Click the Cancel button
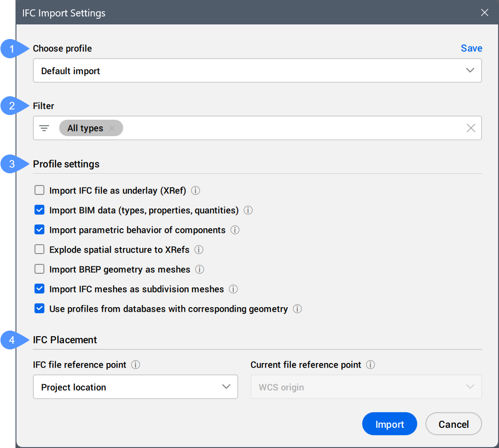 pos(453,424)
